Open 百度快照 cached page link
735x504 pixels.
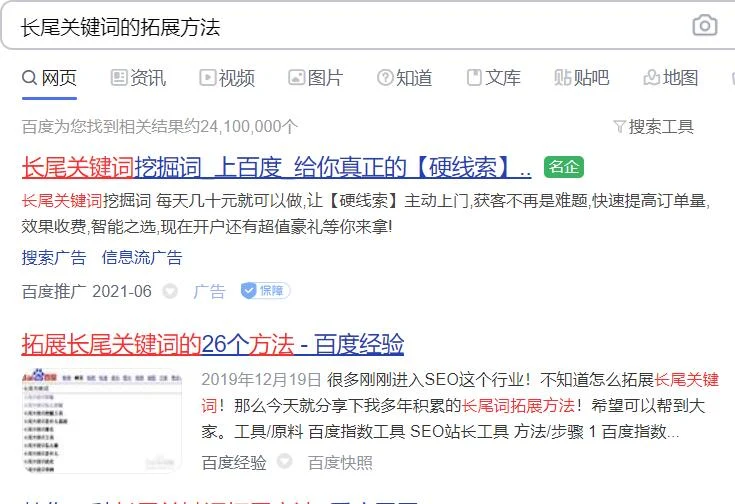[x=340, y=463]
